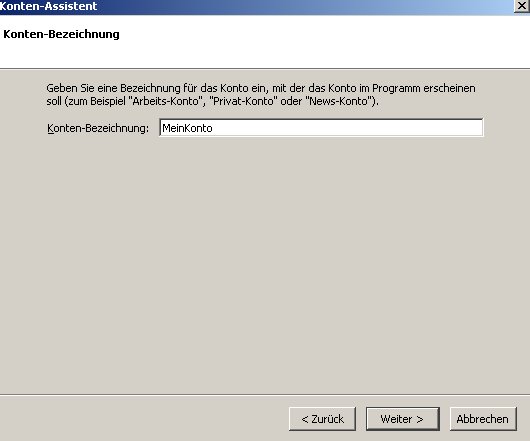Click the empty gray panel below the field
The image size is (530, 441).
point(265,264)
